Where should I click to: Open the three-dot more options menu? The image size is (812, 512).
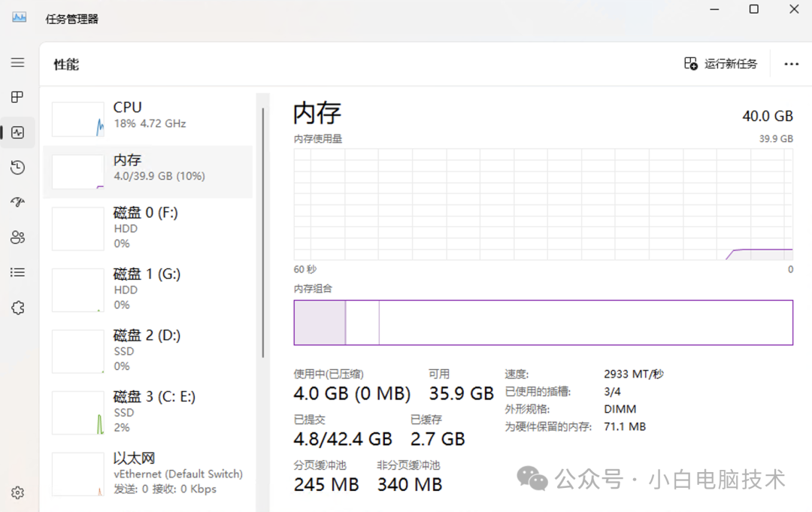[x=791, y=64]
